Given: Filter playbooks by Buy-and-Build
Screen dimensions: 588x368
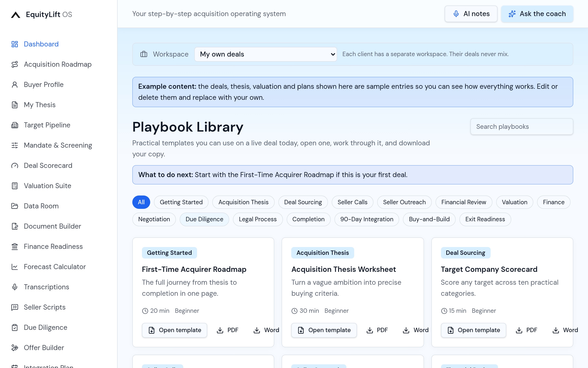Looking at the screenshot, I should tap(429, 219).
